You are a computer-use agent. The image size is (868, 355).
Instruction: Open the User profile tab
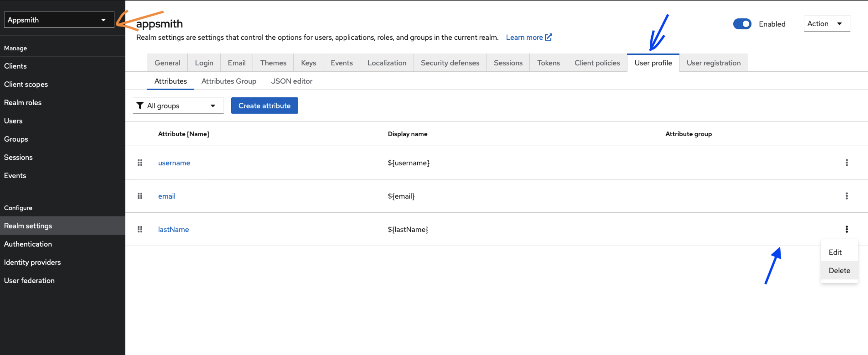(653, 62)
